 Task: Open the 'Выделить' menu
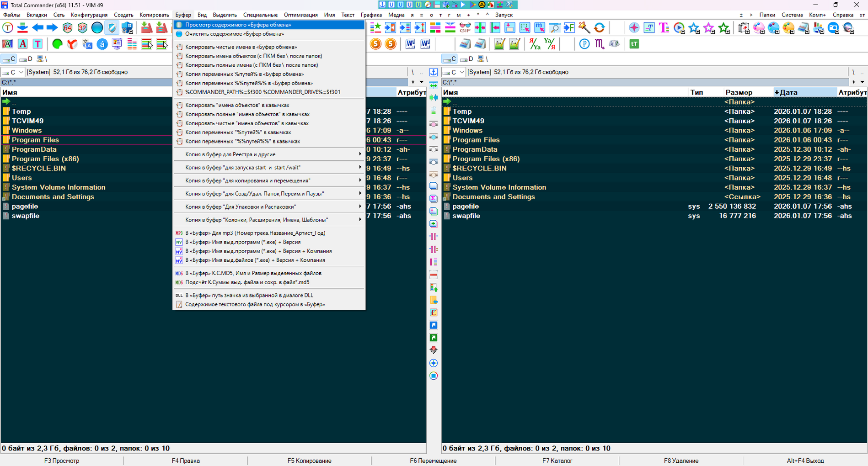pyautogui.click(x=225, y=15)
